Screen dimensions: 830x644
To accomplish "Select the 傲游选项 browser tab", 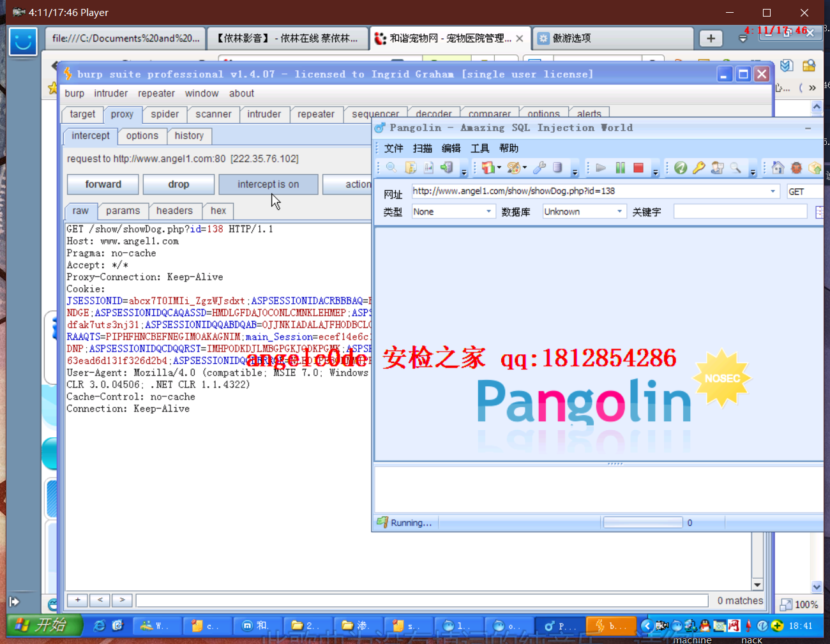I will tap(613, 38).
